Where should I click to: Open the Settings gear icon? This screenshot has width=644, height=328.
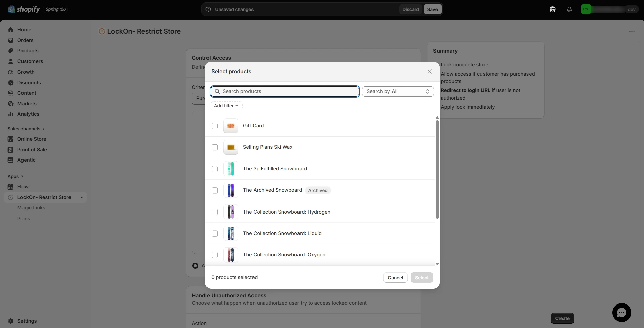(11, 321)
